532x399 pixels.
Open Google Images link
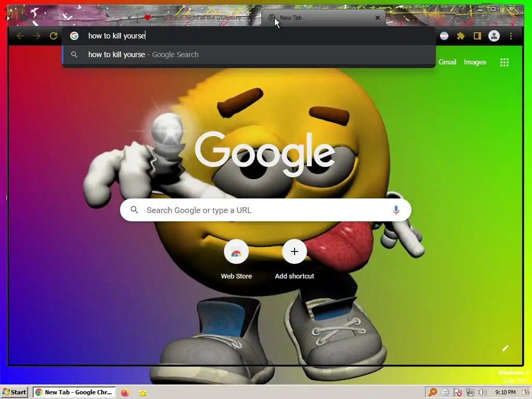pos(475,62)
